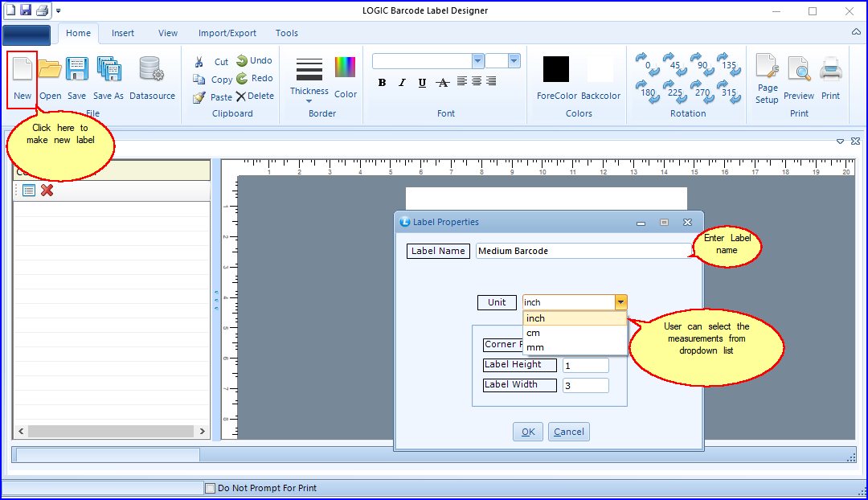
Task: Choose the white Backcolor swatch
Action: (x=600, y=69)
